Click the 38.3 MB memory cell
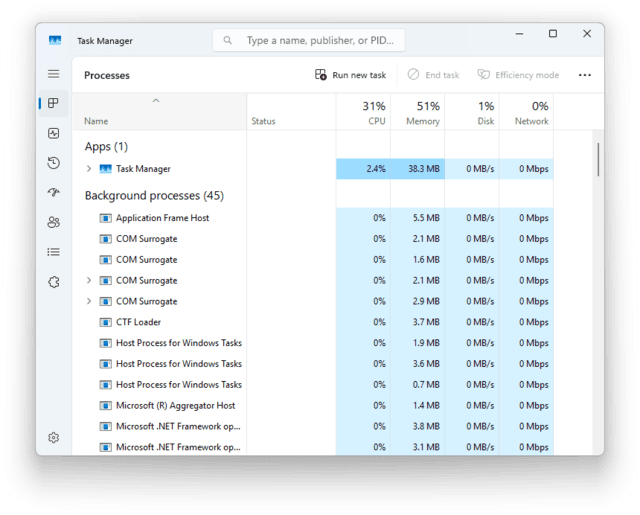Image resolution: width=640 pixels, height=515 pixels. [x=418, y=169]
